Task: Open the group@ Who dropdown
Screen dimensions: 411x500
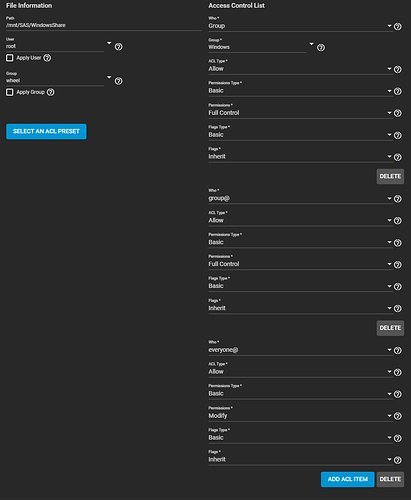Action: tap(300, 198)
